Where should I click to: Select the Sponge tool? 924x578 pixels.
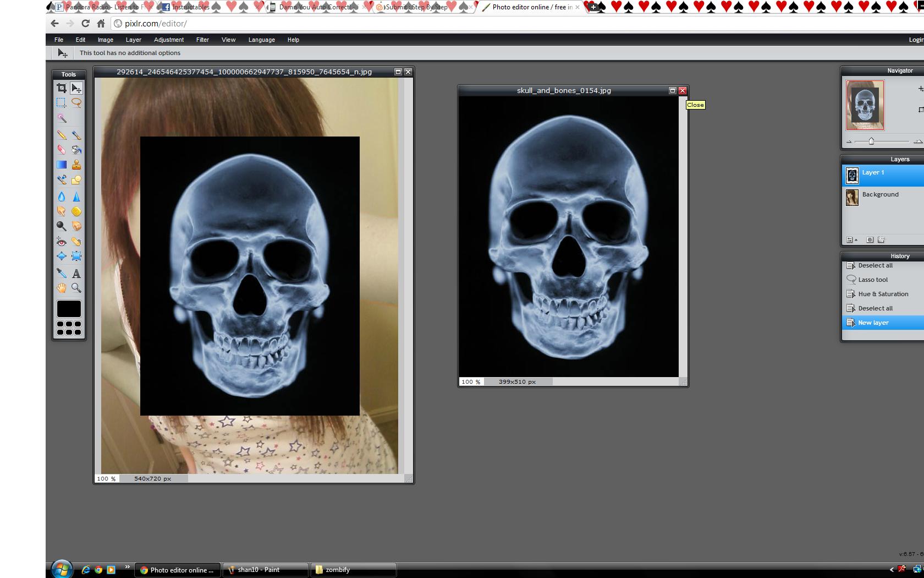[x=76, y=211]
